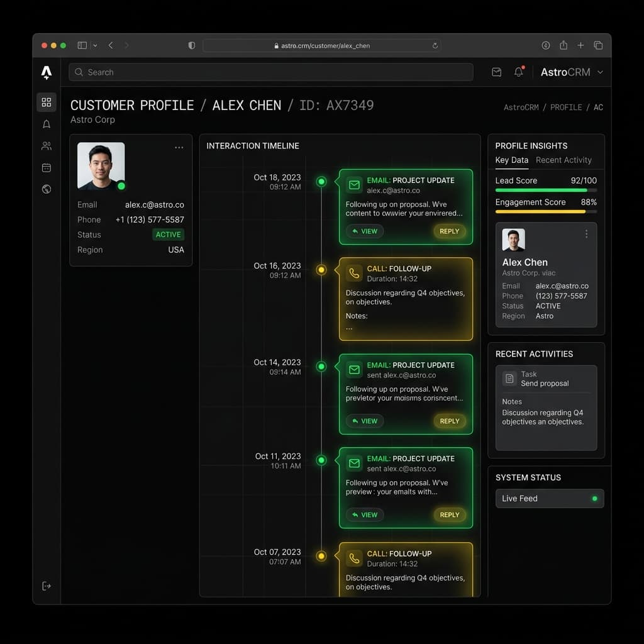Click the AC breadcrumb item

click(x=598, y=107)
